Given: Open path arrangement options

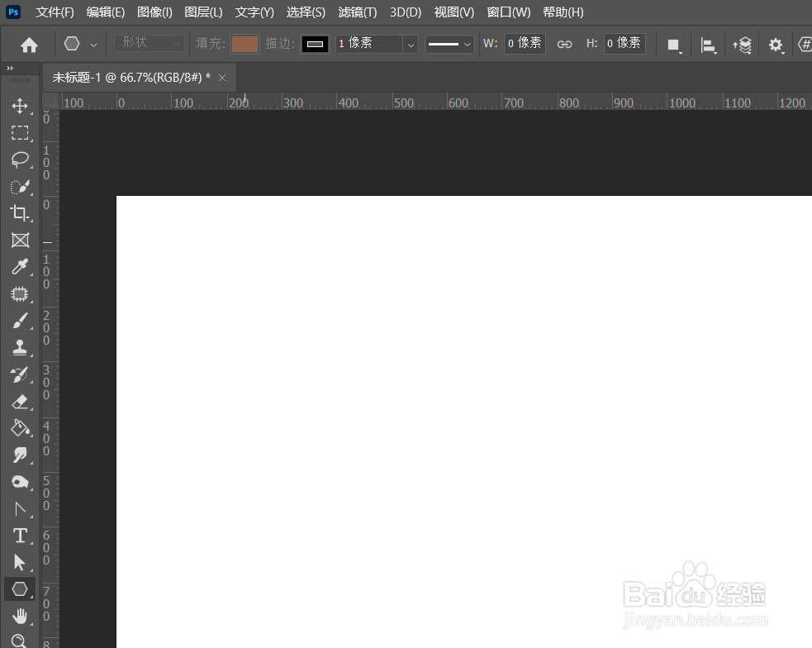Looking at the screenshot, I should click(x=742, y=45).
